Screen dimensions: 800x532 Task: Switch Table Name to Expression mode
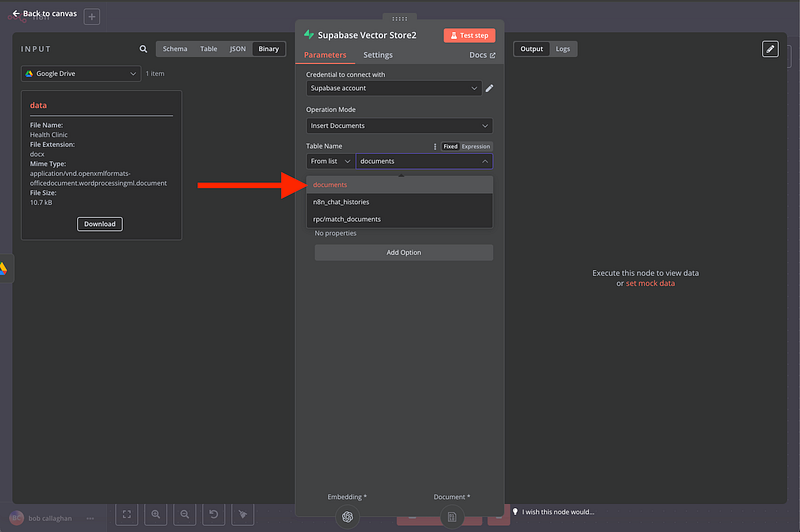476,146
